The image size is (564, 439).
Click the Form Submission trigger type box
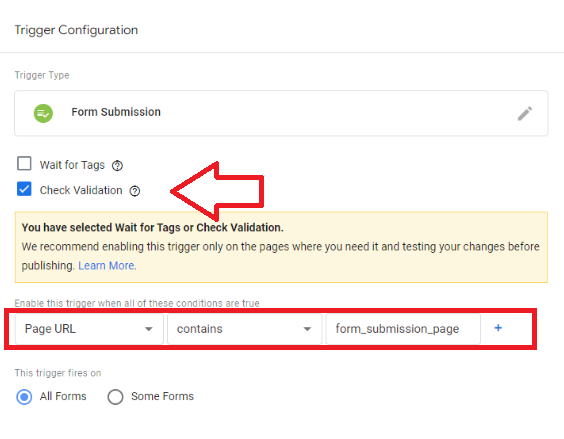tap(281, 113)
